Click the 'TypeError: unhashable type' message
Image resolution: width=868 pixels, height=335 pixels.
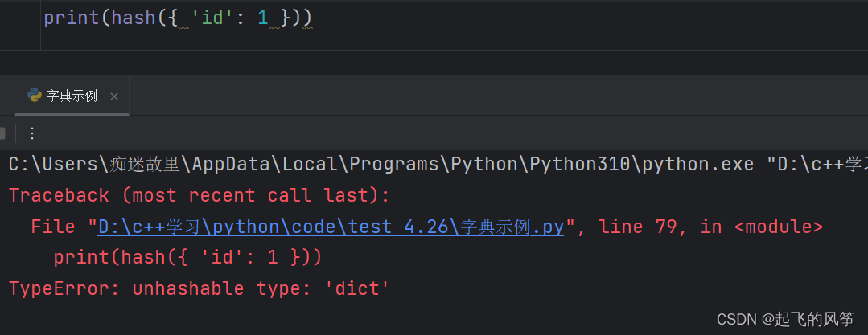coord(200,288)
